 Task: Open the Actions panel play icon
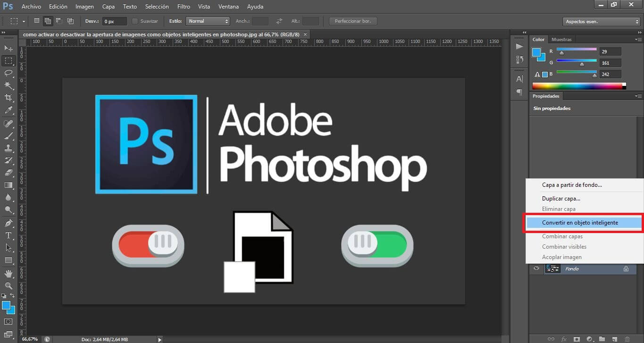click(x=519, y=46)
